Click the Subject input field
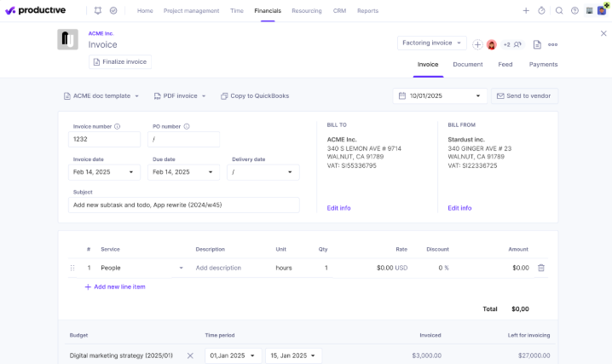Image resolution: width=612 pixels, height=364 pixels. coord(184,205)
